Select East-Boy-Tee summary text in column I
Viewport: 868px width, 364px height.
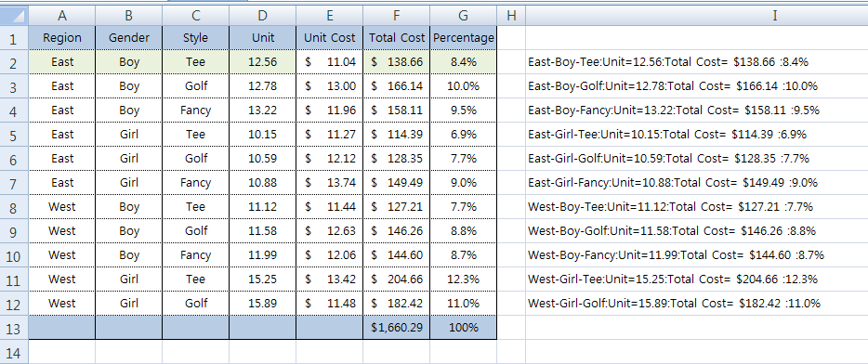[x=668, y=62]
